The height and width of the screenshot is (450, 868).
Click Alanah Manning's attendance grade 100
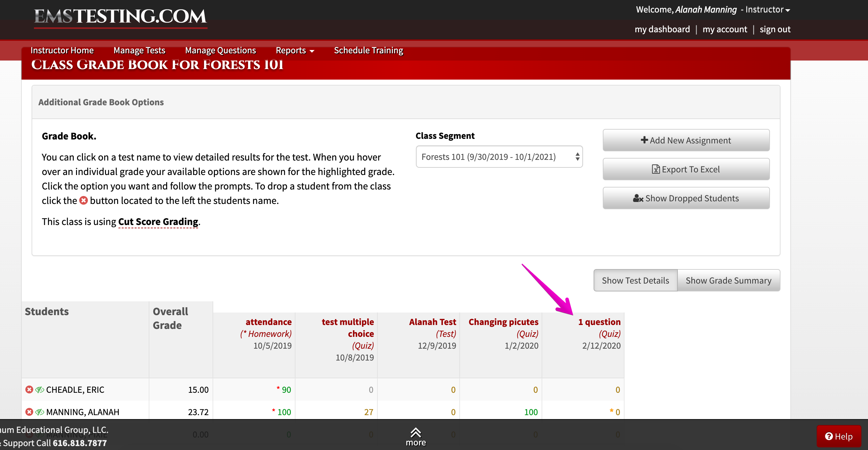[284, 412]
